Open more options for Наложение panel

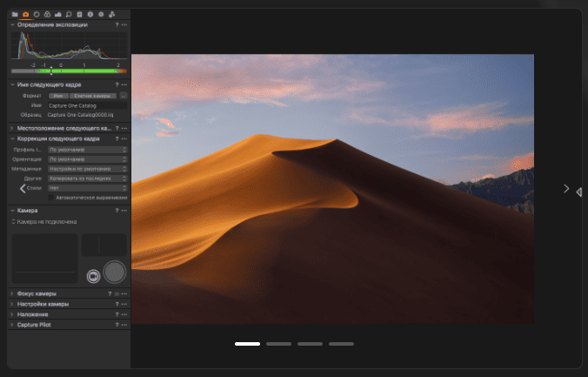124,314
